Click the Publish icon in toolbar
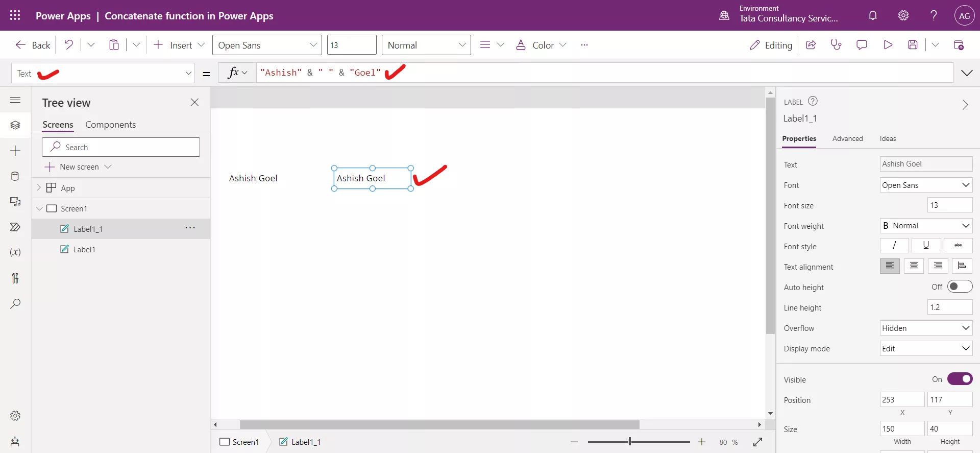This screenshot has height=453, width=980. [959, 45]
